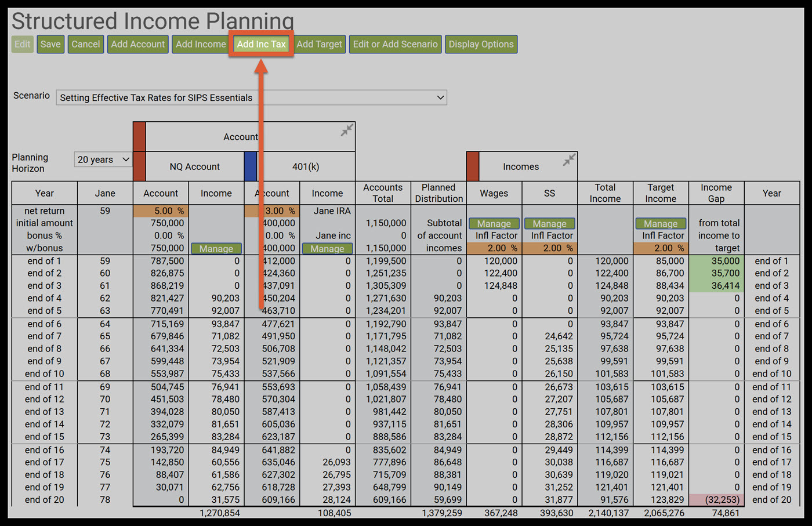
Task: Click the Jane column header
Action: click(105, 193)
